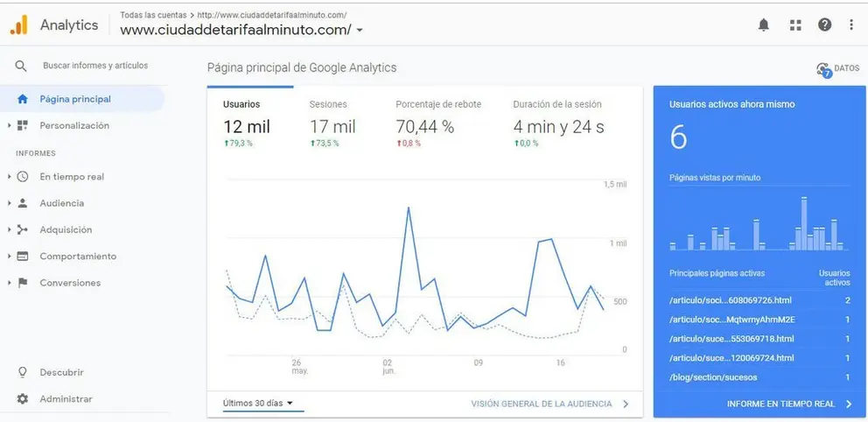Screen dimensions: 868x422
Task: Click Todas las cuentas breadcrumb link
Action: pos(153,15)
